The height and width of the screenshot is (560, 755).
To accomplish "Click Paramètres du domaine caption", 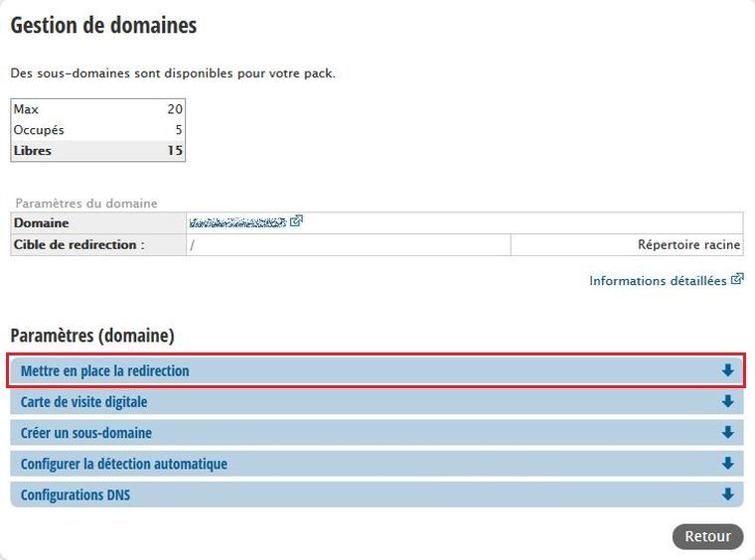I will (86, 203).
